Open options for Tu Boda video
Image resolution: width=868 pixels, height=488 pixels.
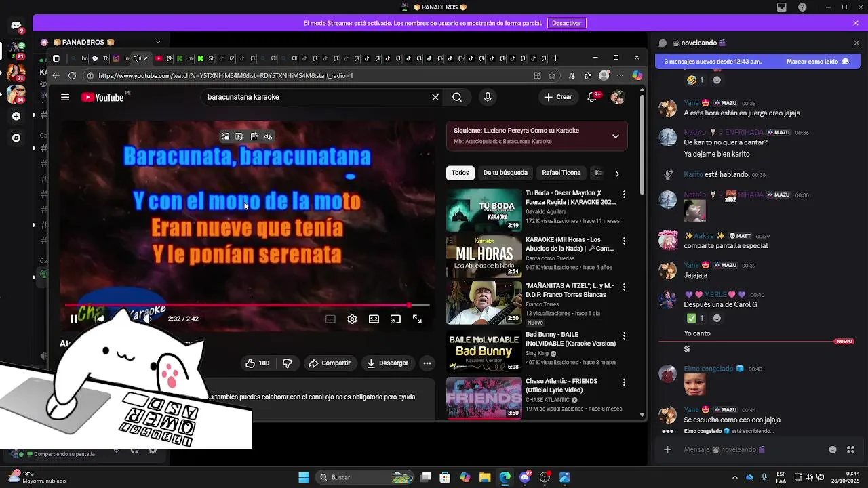coord(624,195)
